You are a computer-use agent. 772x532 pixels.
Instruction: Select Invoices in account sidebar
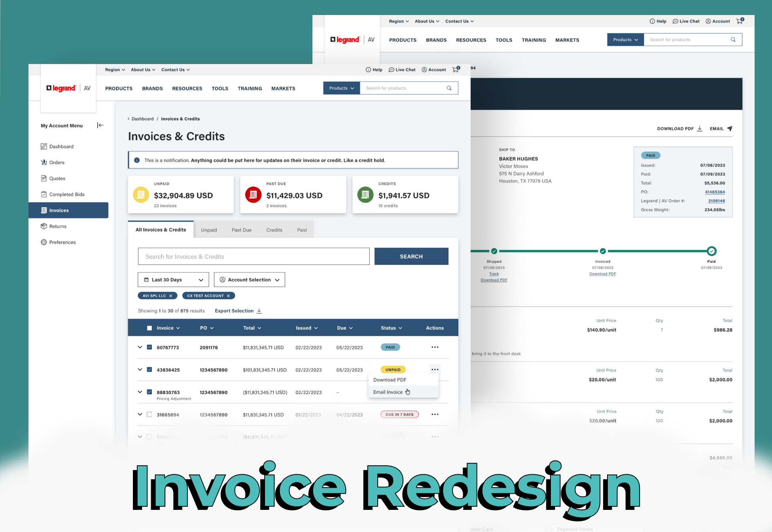tap(68, 210)
